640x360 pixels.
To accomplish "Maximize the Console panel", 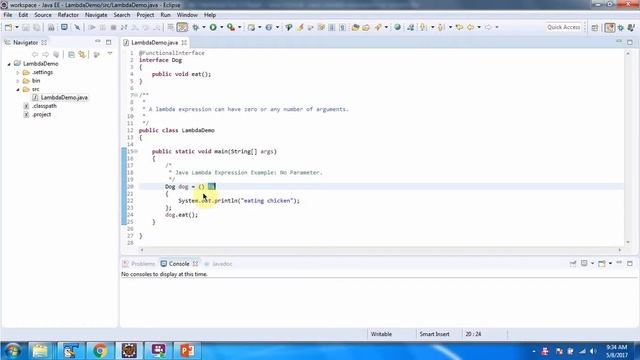I will 630,263.
